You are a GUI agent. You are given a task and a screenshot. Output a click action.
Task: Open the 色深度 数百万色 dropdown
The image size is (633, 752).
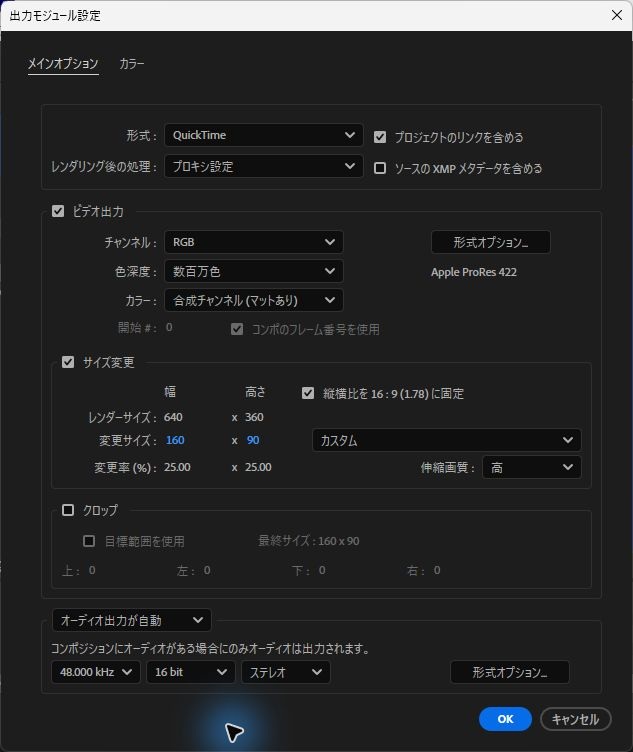coord(254,271)
